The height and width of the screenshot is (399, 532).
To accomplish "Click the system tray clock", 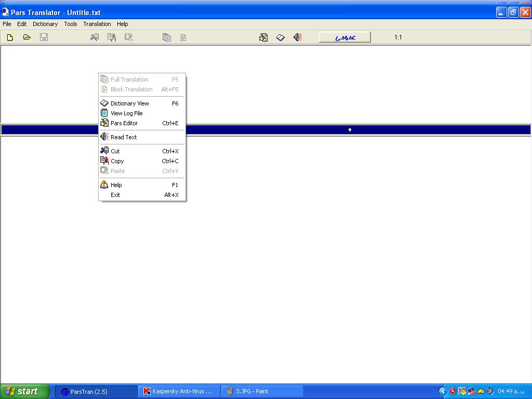I will (x=511, y=392).
